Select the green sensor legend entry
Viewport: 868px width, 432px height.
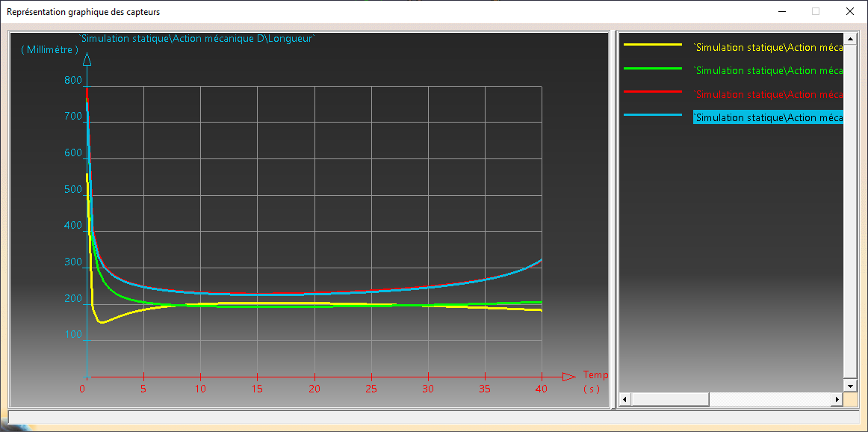click(x=768, y=70)
